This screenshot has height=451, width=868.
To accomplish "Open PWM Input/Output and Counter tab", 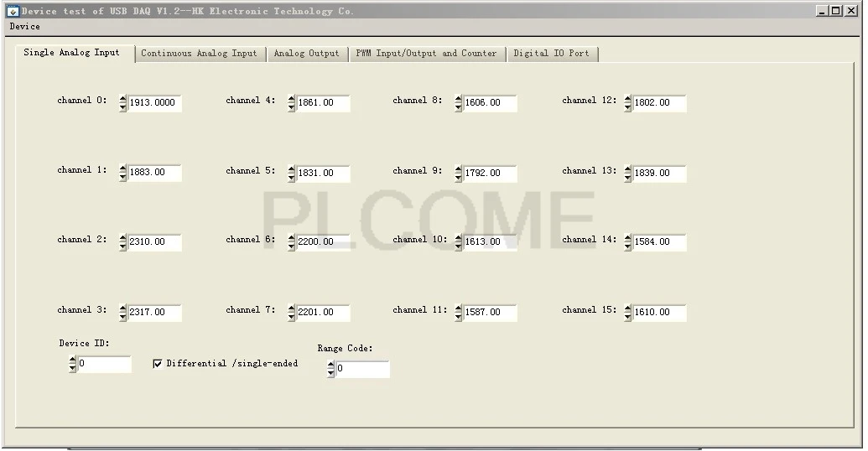I will pos(426,54).
